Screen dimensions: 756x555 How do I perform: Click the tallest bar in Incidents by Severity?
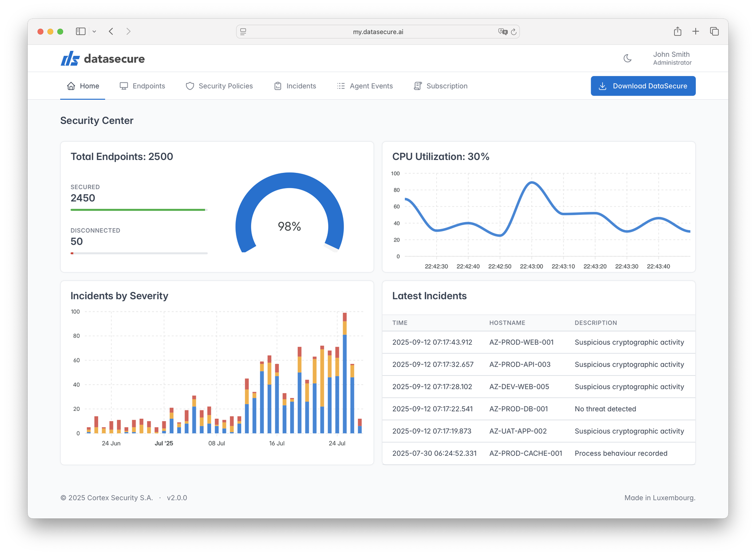344,373
